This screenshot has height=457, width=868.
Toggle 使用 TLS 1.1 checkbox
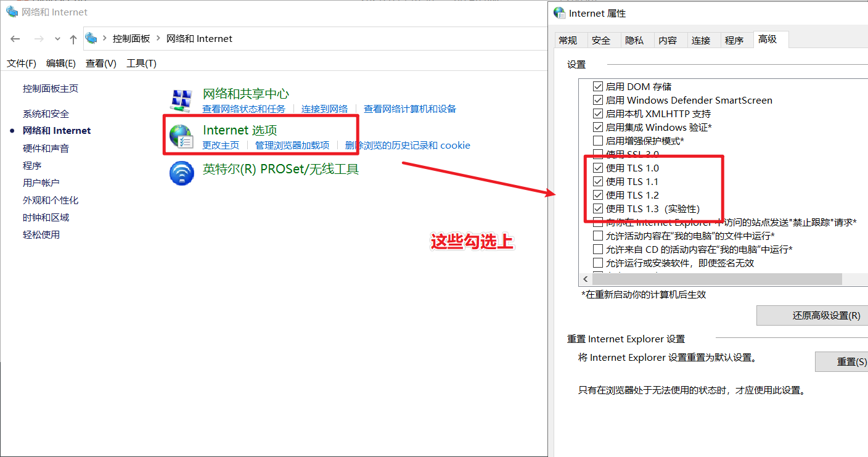coord(597,181)
